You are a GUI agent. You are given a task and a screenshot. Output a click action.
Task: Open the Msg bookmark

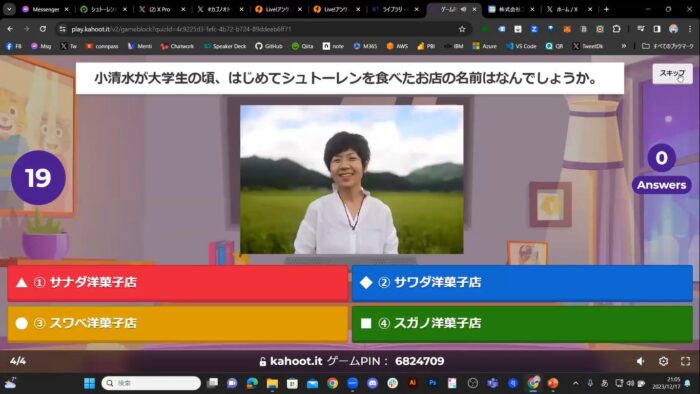(41, 46)
